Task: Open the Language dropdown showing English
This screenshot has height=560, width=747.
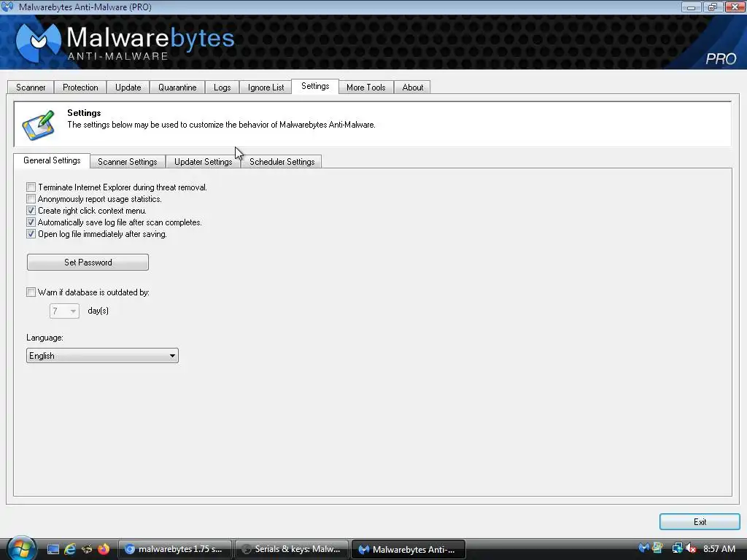Action: 102,356
